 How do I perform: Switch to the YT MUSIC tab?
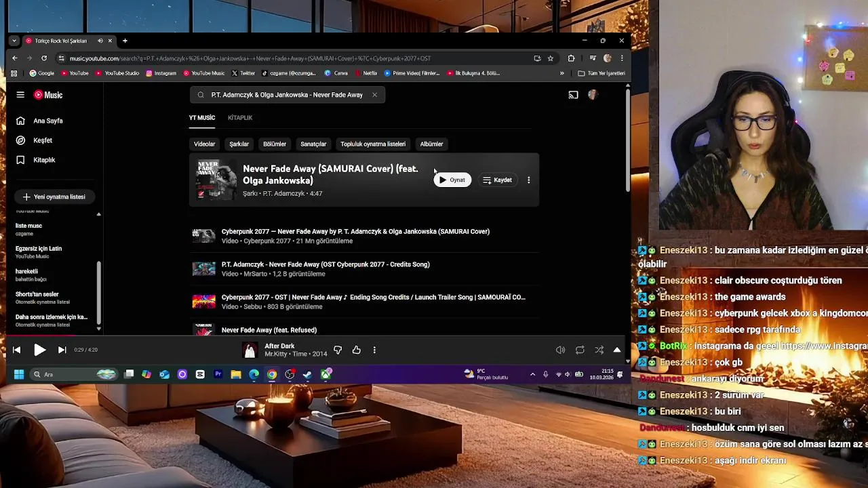[x=202, y=118]
